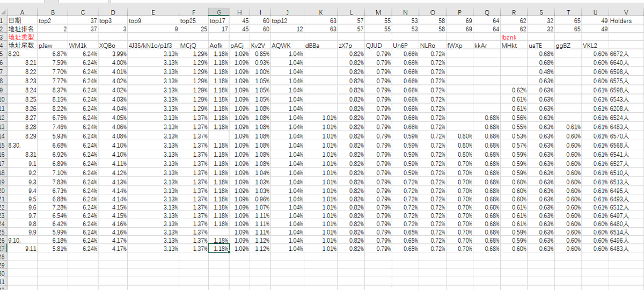
Task: Select the 7.83% pJaw value
Action: pos(53,182)
